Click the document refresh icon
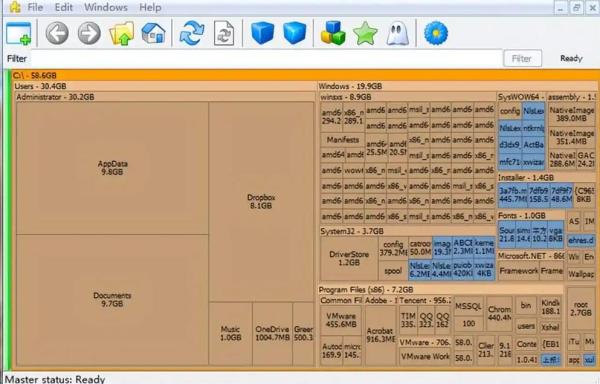 [x=224, y=34]
